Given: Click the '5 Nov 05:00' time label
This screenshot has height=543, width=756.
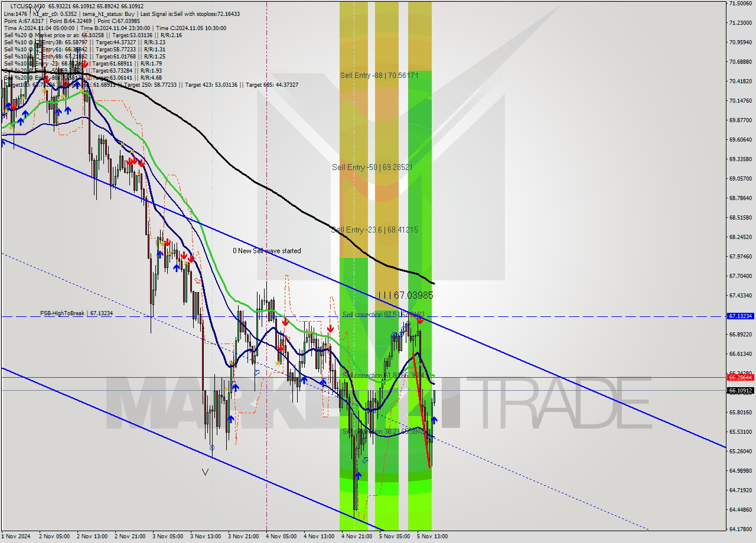Looking at the screenshot, I should [395, 537].
